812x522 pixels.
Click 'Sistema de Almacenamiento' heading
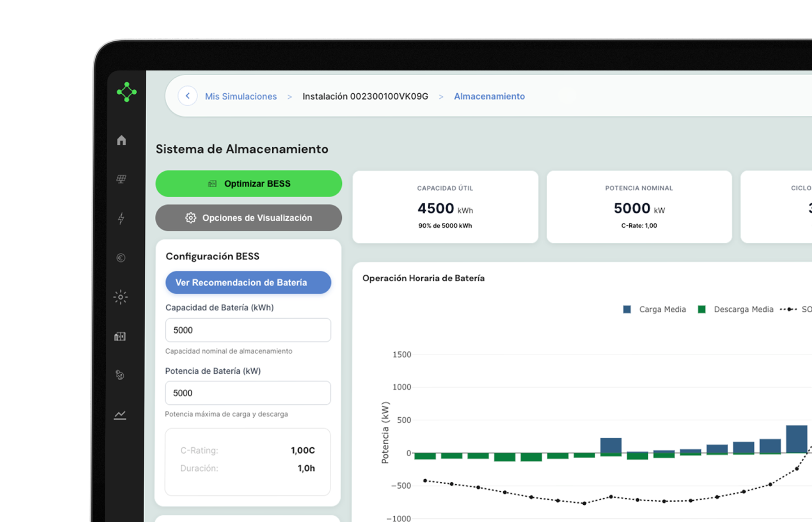[x=242, y=149]
